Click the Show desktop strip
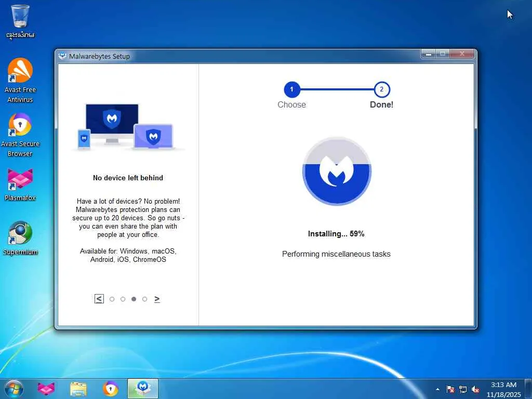The width and height of the screenshot is (532, 399). (528, 390)
